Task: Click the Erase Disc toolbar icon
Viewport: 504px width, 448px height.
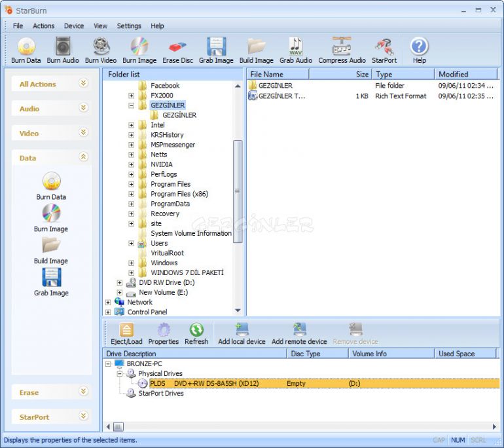Action: [x=177, y=50]
